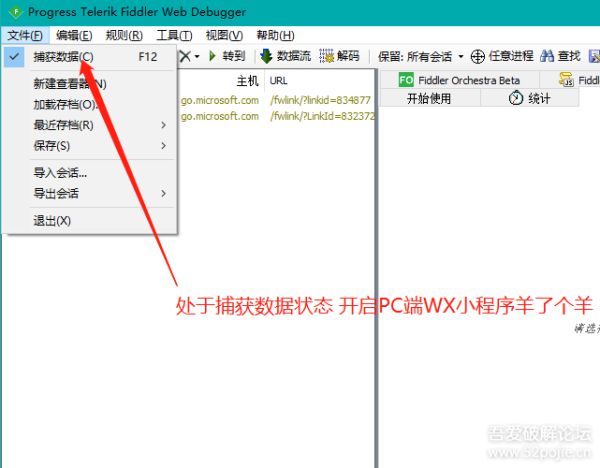This screenshot has width=600, height=468.
Task: Click the Fiddler app logo icon
Action: click(15, 12)
